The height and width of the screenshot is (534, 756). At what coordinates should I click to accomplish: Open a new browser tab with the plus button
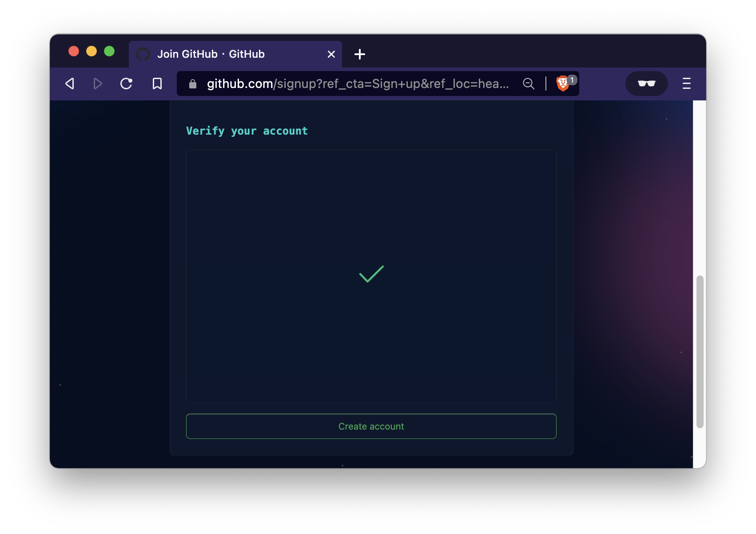click(360, 54)
